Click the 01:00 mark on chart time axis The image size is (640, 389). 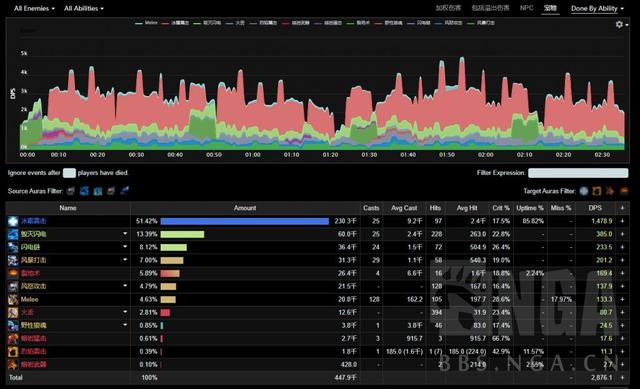pyautogui.click(x=253, y=155)
